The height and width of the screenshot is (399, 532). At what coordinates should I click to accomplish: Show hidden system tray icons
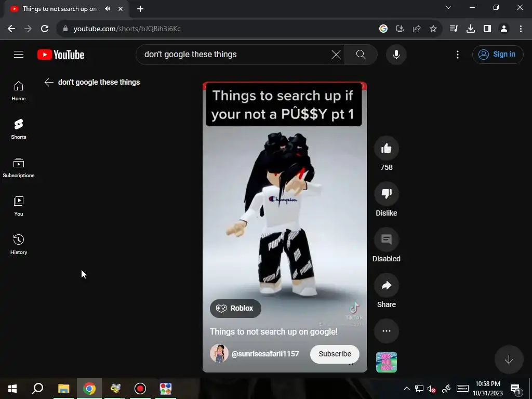(406, 389)
